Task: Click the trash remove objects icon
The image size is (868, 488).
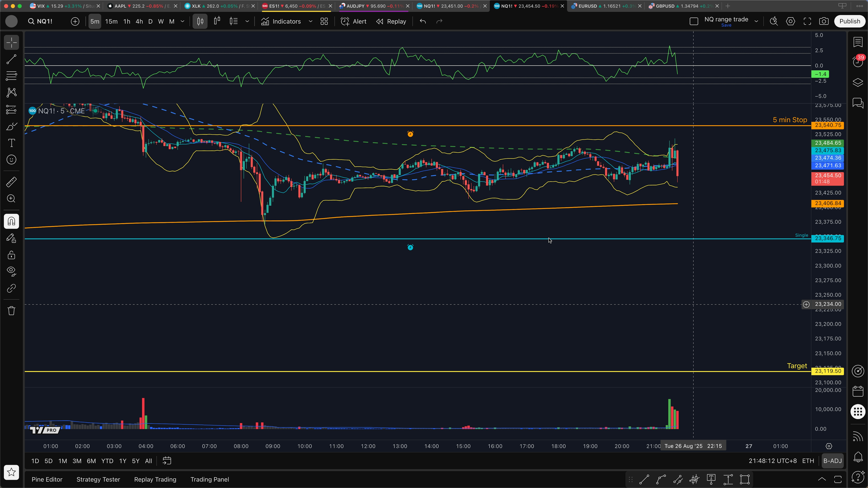Action: point(11,310)
